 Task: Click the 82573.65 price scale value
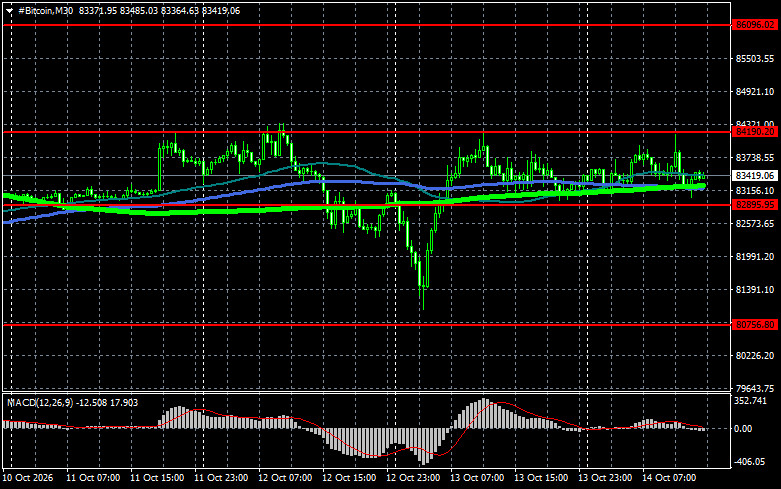(x=755, y=224)
